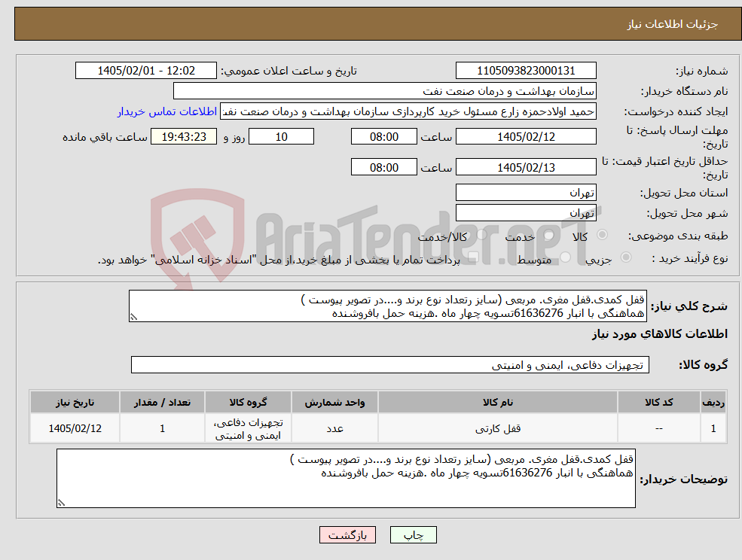Select the خدمت radio button
Image resolution: width=742 pixels, height=560 pixels.
[548, 235]
